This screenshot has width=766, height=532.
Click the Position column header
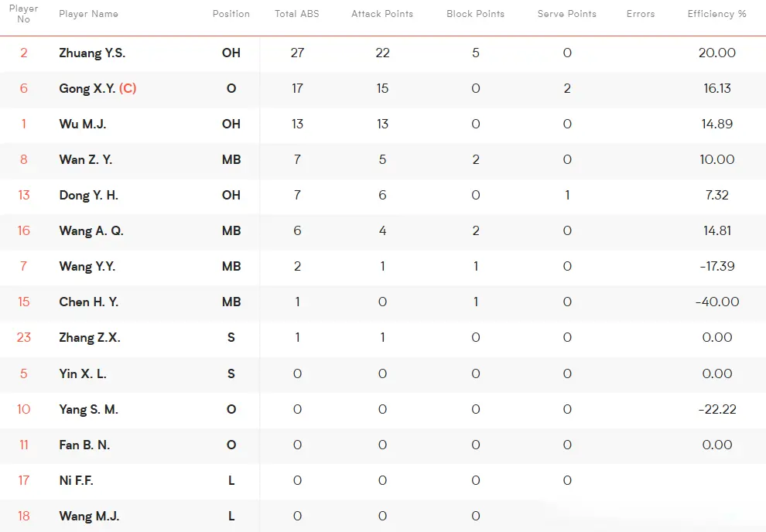pyautogui.click(x=231, y=14)
